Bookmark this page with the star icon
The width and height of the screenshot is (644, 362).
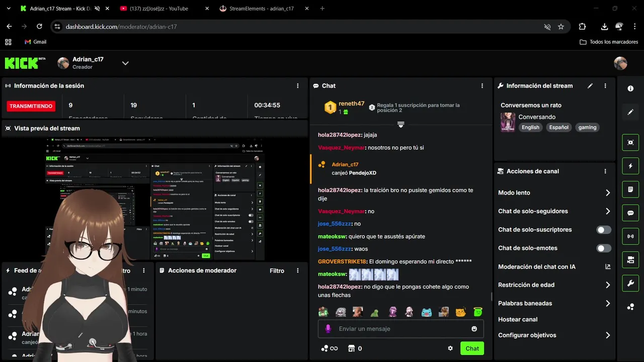[x=561, y=27]
